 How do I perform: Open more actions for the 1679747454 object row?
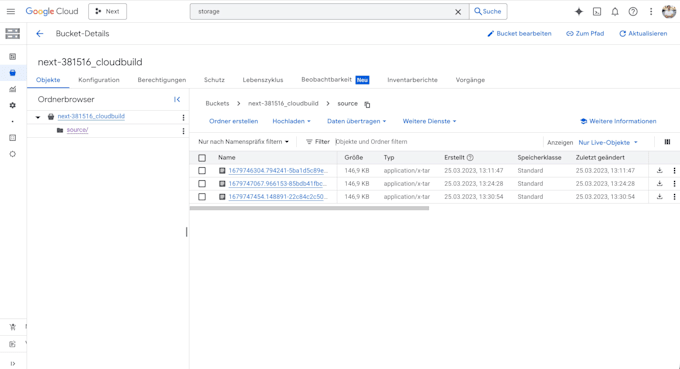[674, 197]
